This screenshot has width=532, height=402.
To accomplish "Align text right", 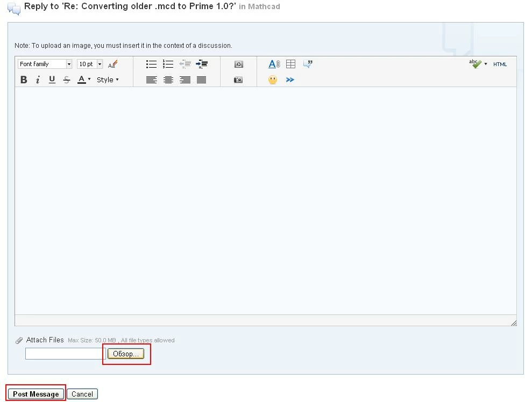I will point(185,80).
